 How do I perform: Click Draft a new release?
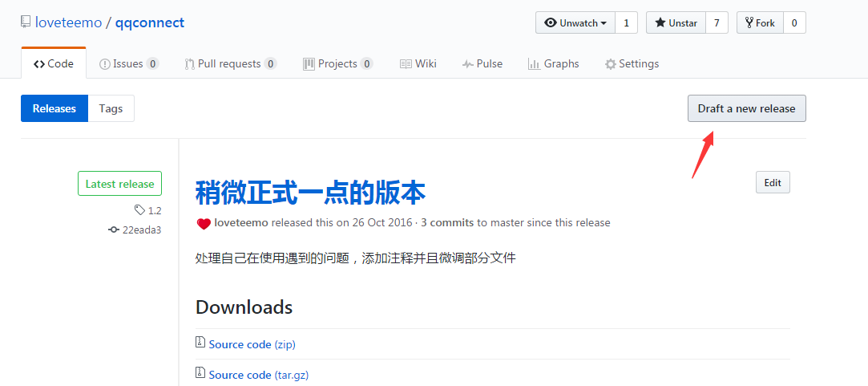click(746, 108)
